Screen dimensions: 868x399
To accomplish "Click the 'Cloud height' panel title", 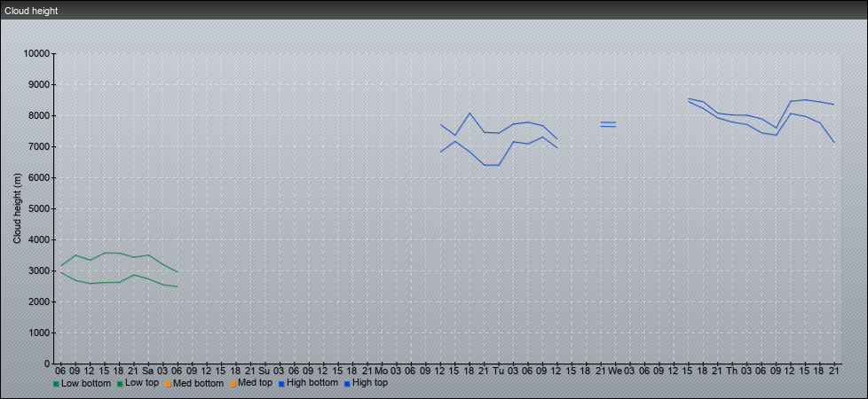I will tap(31, 11).
